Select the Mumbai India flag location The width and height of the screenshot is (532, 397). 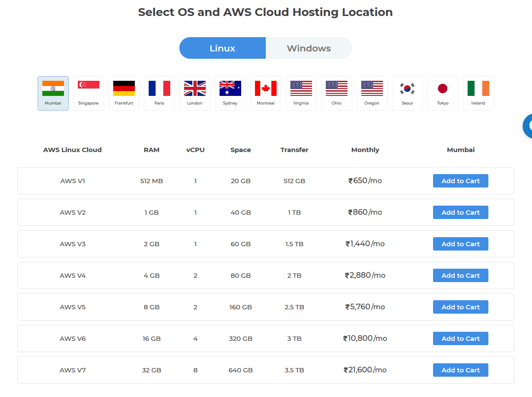53,93
